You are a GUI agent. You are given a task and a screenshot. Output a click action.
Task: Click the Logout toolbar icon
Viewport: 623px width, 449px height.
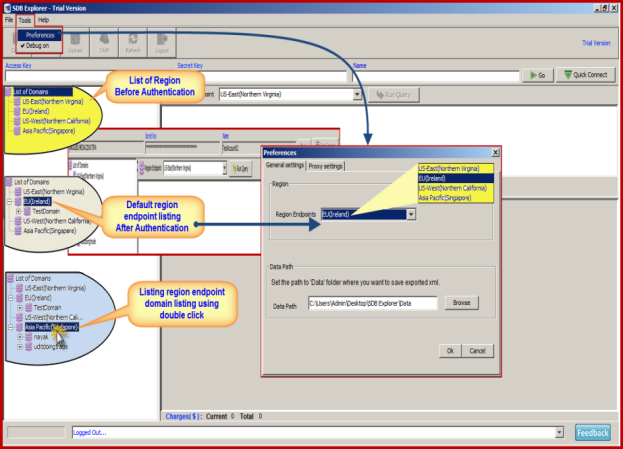(162, 43)
